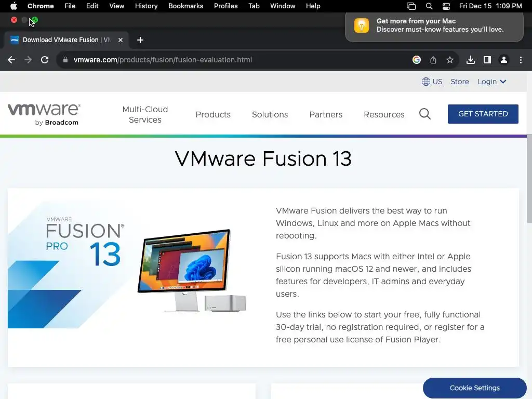
Task: Click the VMware website search magnifier
Action: click(425, 114)
